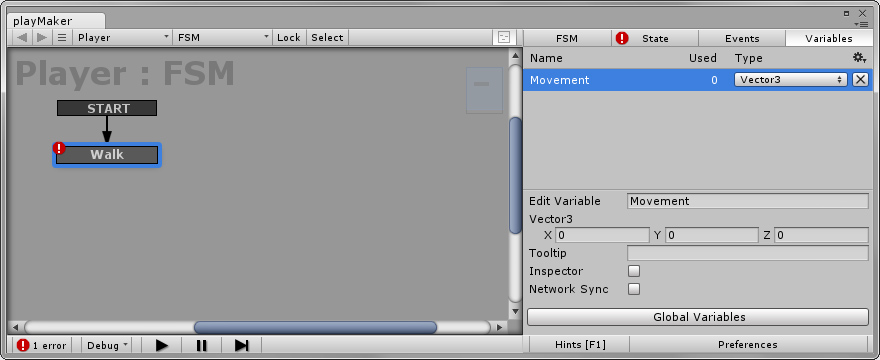This screenshot has width=880, height=360.
Task: Click the Pause button in bottom toolbar
Action: pos(202,345)
